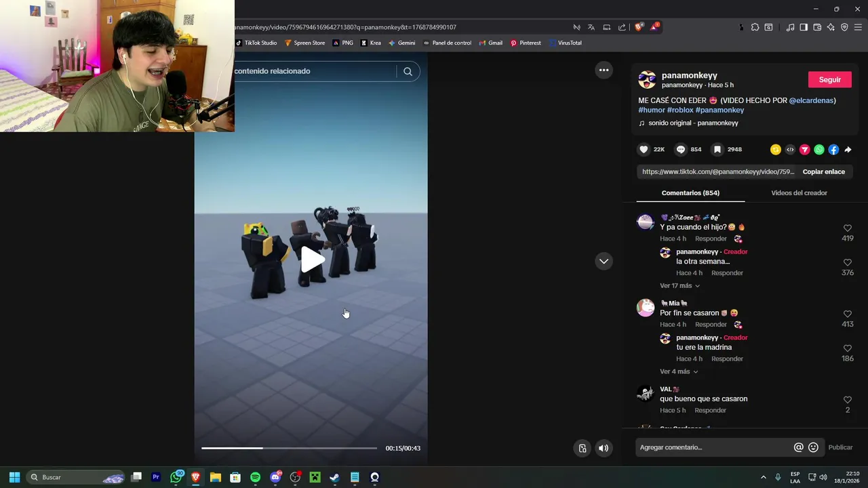This screenshot has width=868, height=488.
Task: Repost the video with yellow repost icon
Action: 776,150
